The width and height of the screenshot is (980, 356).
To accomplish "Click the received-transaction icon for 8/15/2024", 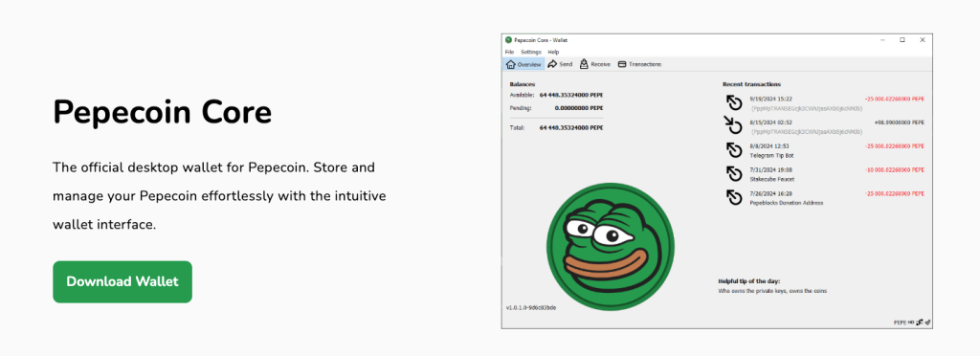I will [x=734, y=126].
